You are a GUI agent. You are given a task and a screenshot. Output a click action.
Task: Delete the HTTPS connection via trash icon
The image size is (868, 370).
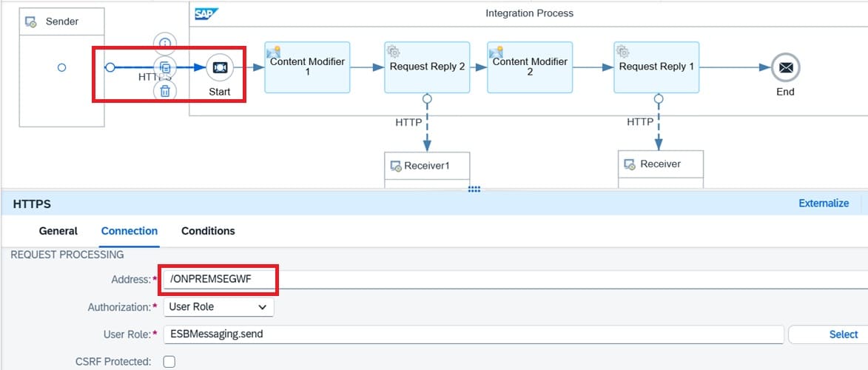pos(165,91)
